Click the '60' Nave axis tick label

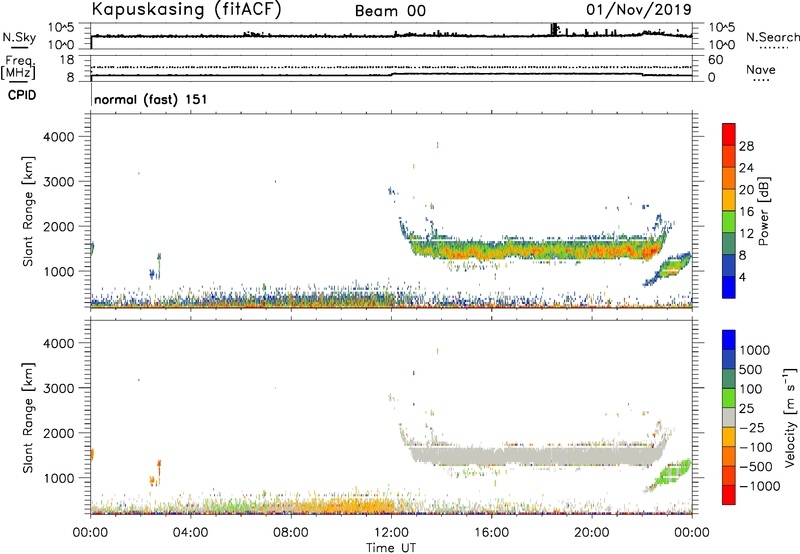tap(715, 60)
